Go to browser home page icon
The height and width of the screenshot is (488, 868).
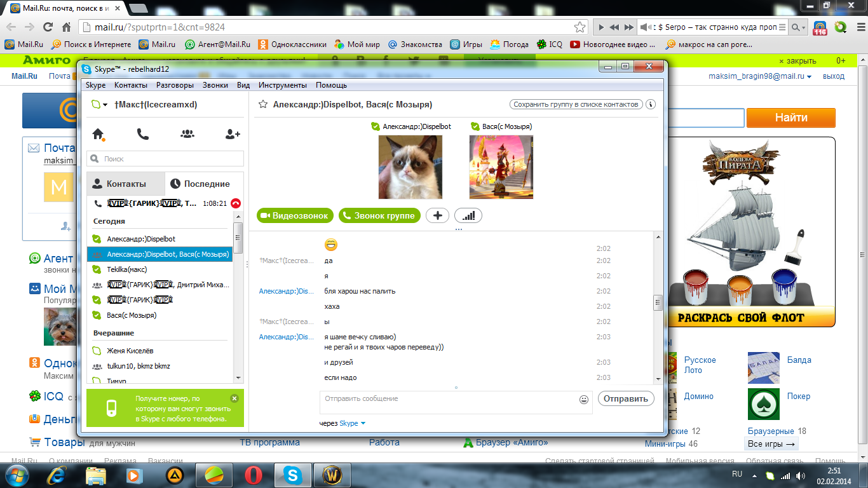click(66, 27)
